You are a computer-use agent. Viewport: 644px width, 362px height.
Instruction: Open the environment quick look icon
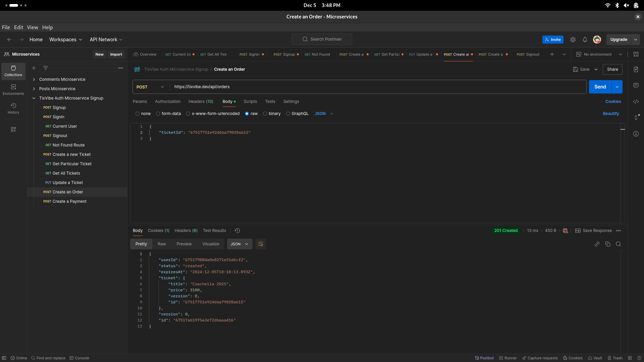pyautogui.click(x=636, y=54)
